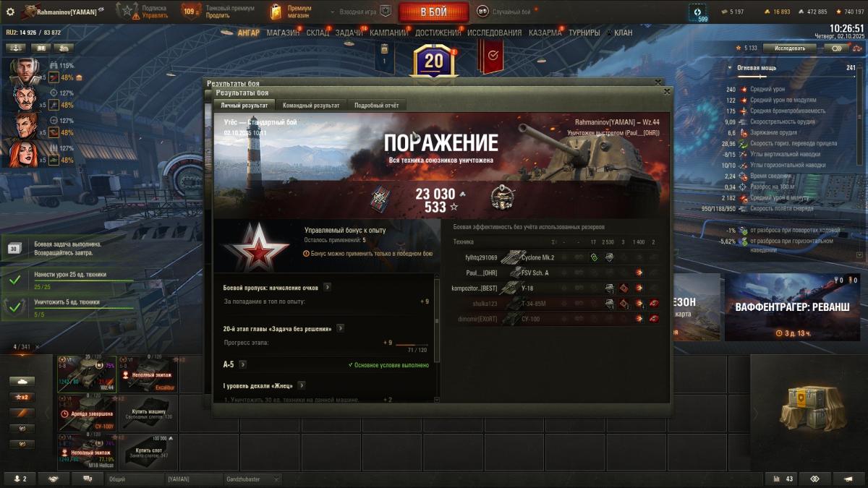Open the General chat tab

(134, 479)
